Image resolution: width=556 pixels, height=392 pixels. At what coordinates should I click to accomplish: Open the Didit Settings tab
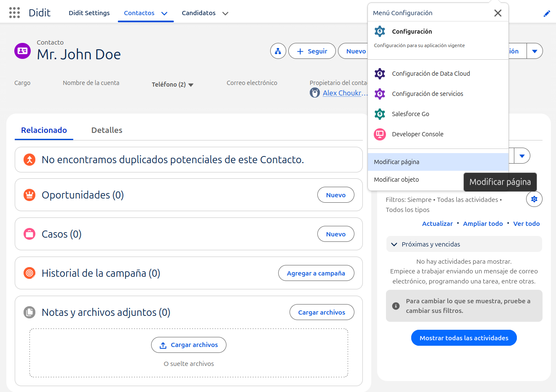click(x=89, y=13)
